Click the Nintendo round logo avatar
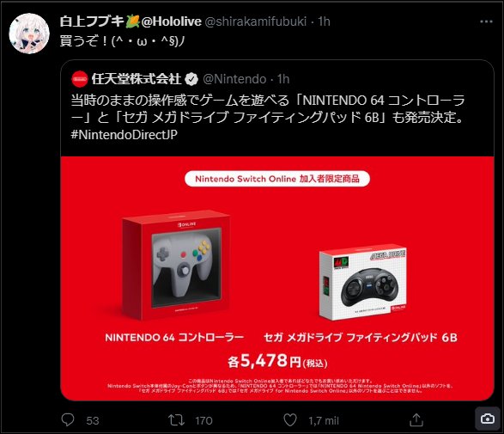 click(80, 79)
